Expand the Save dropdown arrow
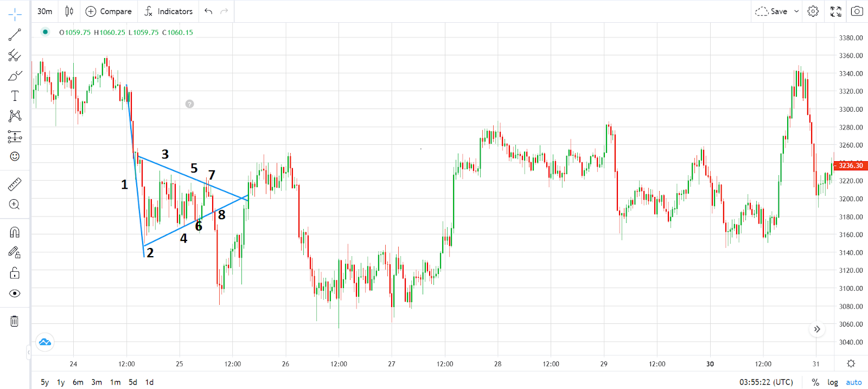868x389 pixels. tap(796, 11)
